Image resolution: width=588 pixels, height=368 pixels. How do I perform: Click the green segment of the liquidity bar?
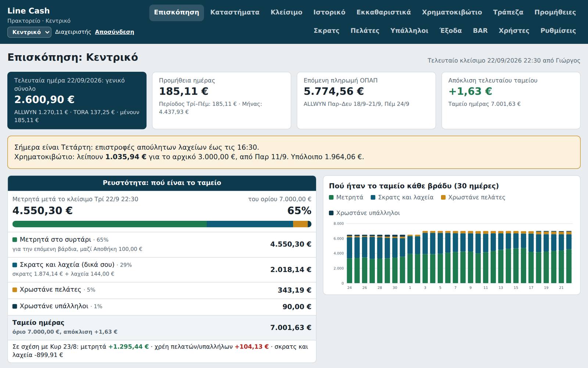click(x=110, y=224)
